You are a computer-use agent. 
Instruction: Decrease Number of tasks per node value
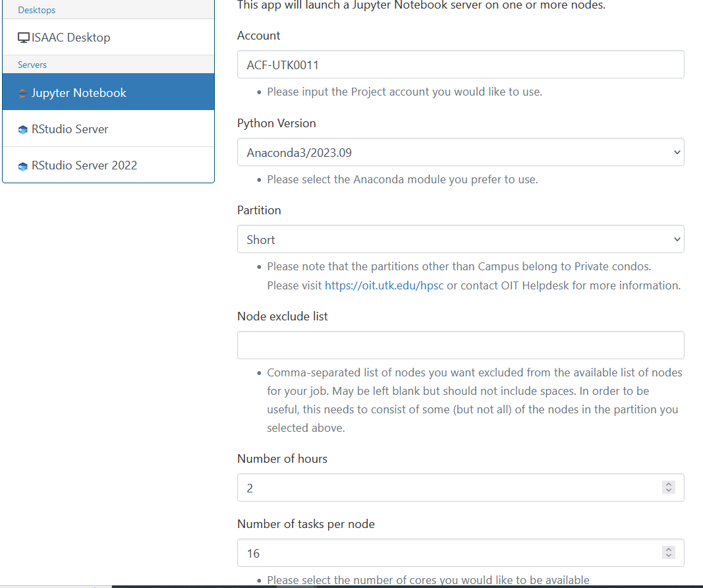[668, 556]
